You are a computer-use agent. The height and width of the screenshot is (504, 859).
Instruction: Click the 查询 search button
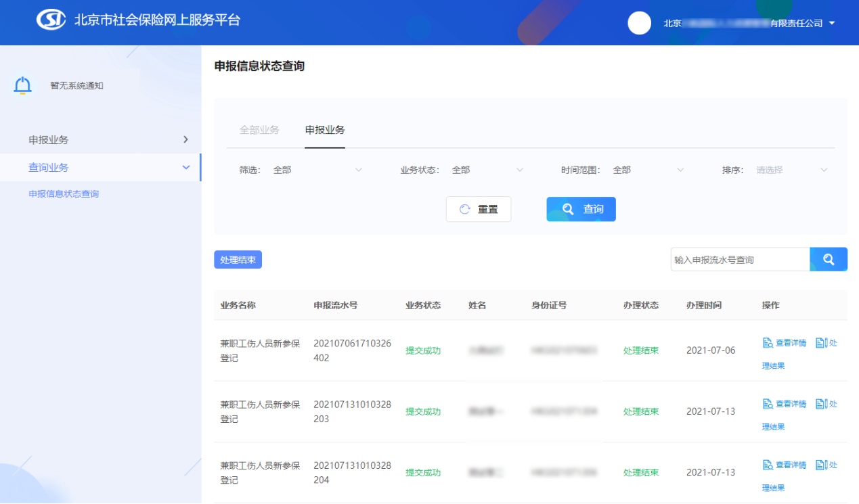click(581, 209)
